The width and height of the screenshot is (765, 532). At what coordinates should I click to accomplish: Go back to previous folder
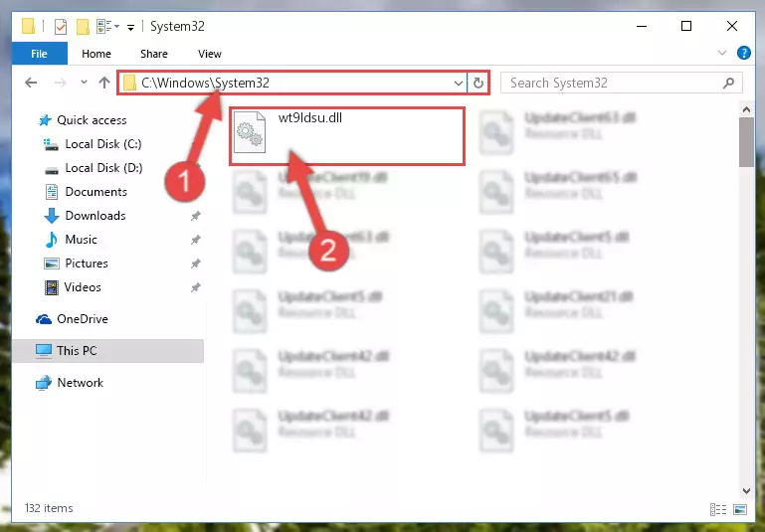(31, 83)
